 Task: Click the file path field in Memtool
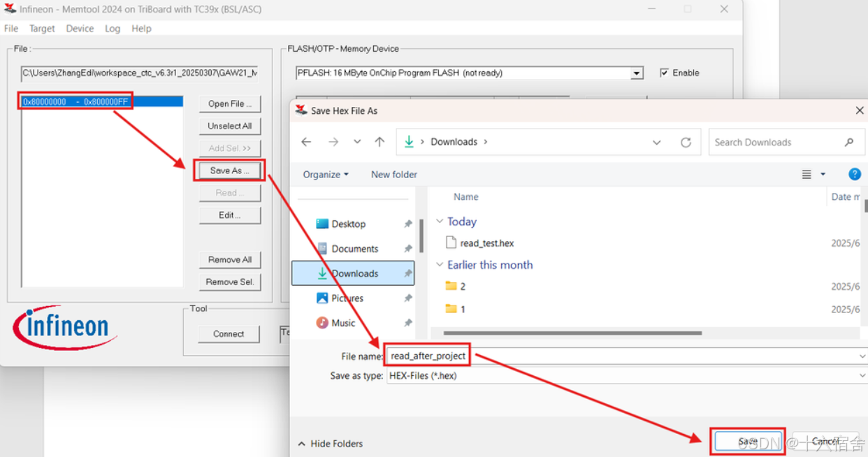pos(140,73)
